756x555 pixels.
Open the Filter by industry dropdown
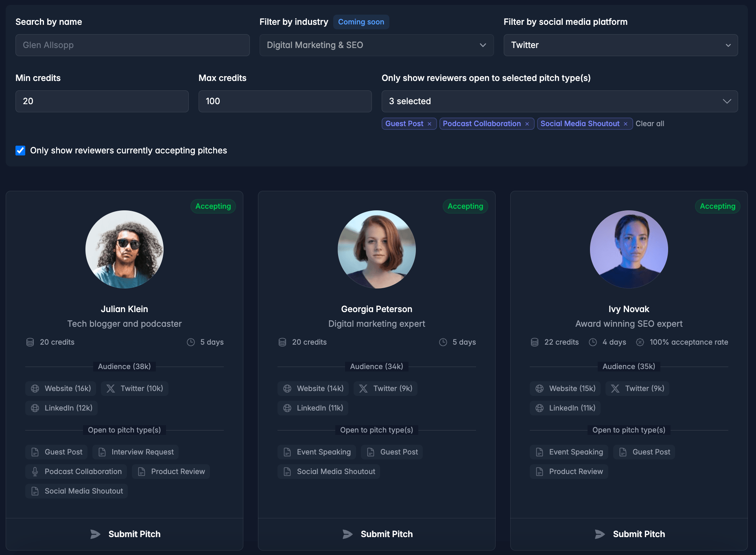pyautogui.click(x=376, y=45)
